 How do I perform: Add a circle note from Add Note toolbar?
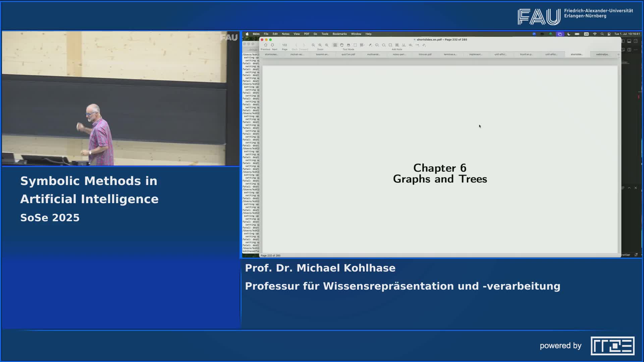click(x=384, y=45)
